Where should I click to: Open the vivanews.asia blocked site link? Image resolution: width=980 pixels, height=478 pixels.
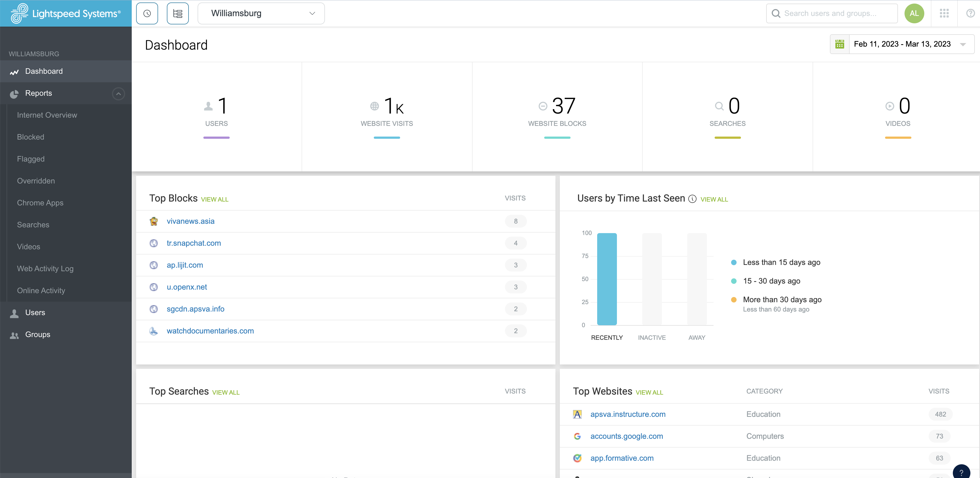[x=190, y=221]
